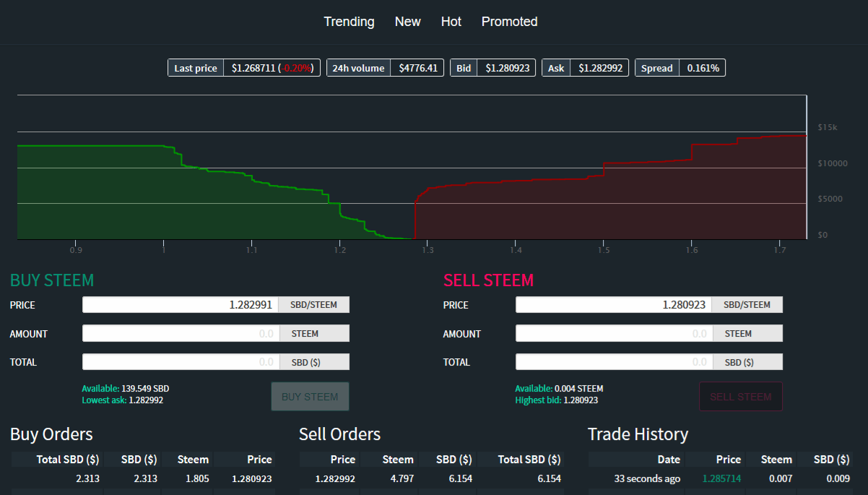
Task: Click the Buy Orders heading
Action: click(51, 434)
